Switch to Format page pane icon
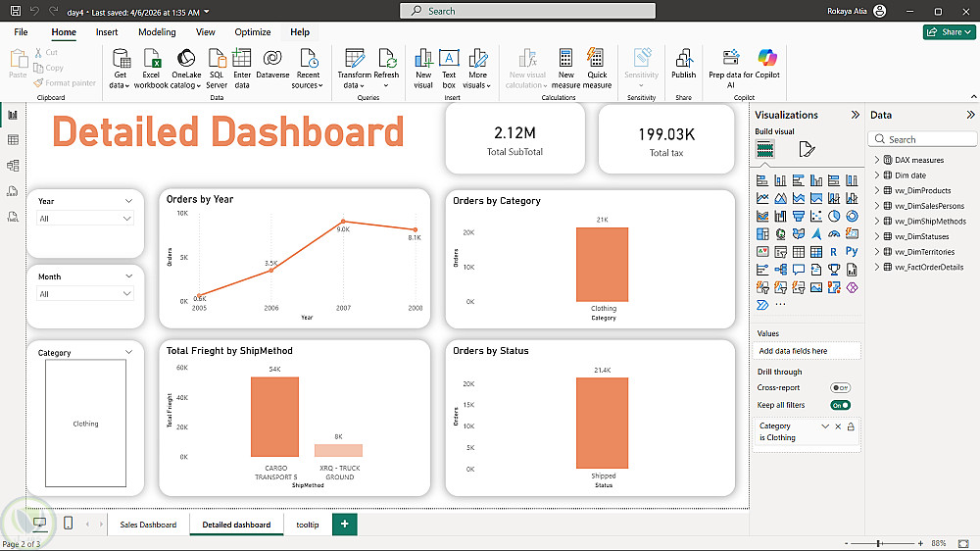980x551 pixels. coord(807,149)
